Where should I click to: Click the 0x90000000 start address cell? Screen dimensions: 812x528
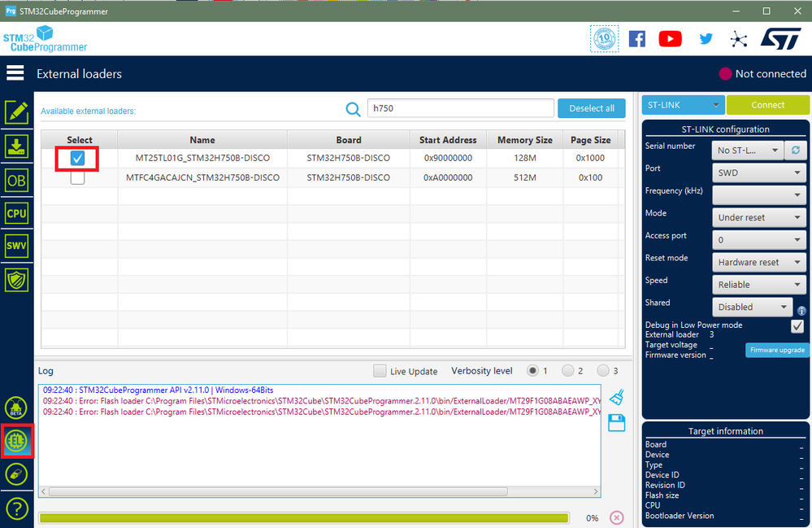448,158
